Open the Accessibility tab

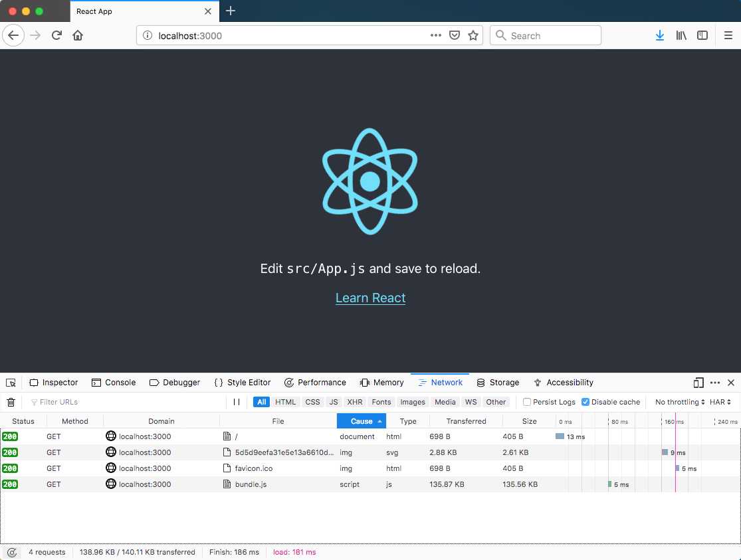564,383
